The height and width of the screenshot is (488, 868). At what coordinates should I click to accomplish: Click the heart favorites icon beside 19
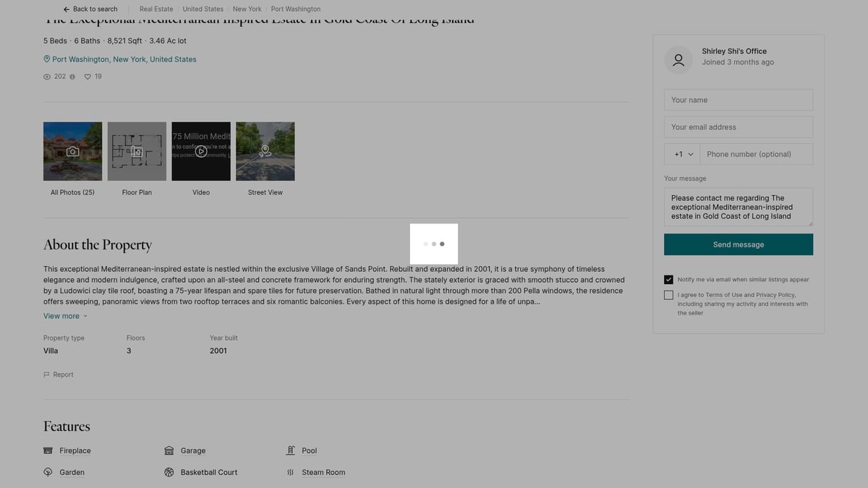click(x=88, y=77)
